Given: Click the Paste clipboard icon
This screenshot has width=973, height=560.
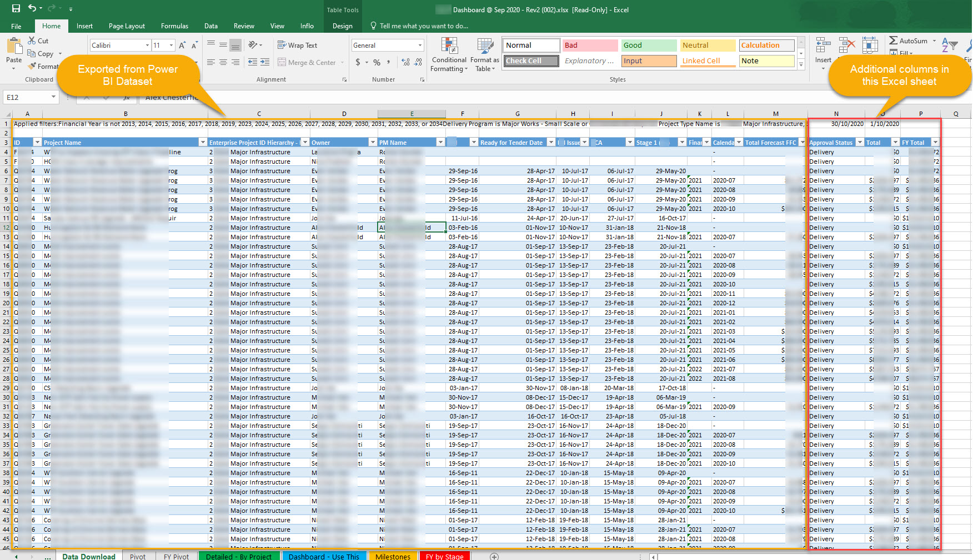Looking at the screenshot, I should [x=14, y=46].
